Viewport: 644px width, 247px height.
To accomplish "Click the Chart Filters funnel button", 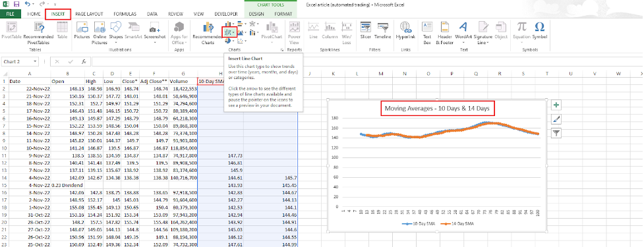I will point(556,133).
